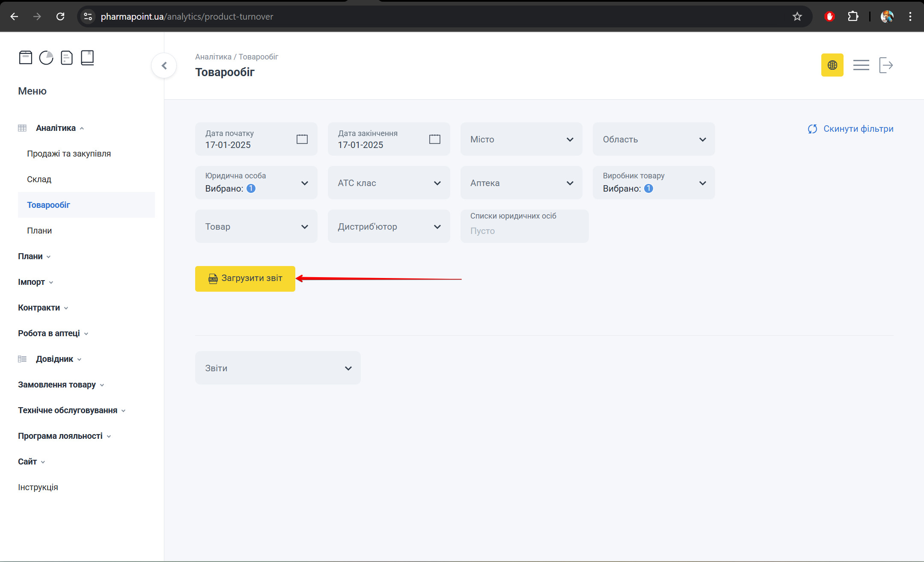924x562 pixels.
Task: Expand the Місто dropdown
Action: [521, 139]
